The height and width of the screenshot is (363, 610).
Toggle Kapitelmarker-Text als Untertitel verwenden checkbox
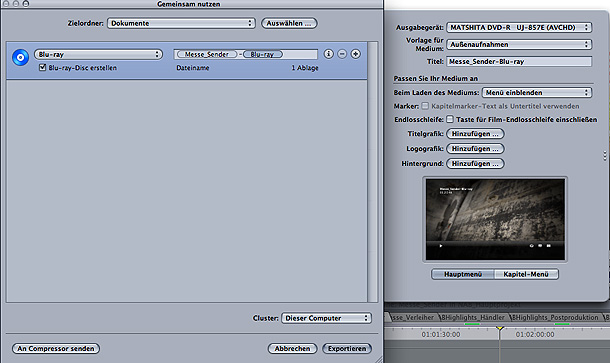pyautogui.click(x=425, y=106)
